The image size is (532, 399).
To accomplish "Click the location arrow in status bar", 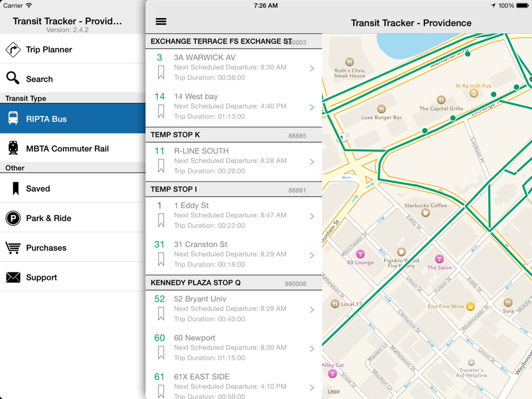I will pos(493,5).
